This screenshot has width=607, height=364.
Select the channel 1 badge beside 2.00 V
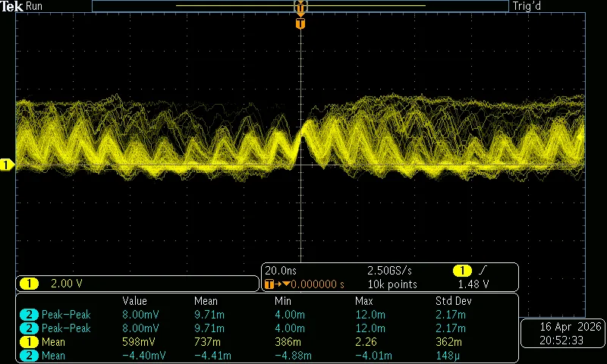[29, 284]
